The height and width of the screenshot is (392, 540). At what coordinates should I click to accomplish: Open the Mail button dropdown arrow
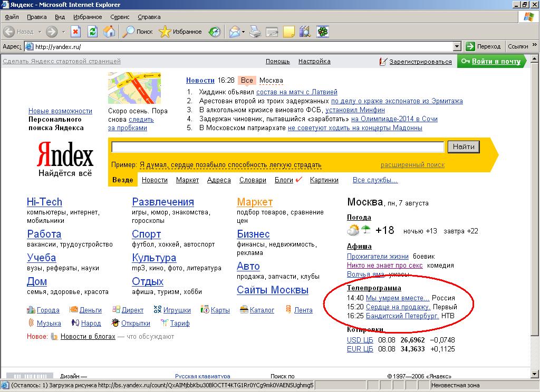click(x=243, y=32)
